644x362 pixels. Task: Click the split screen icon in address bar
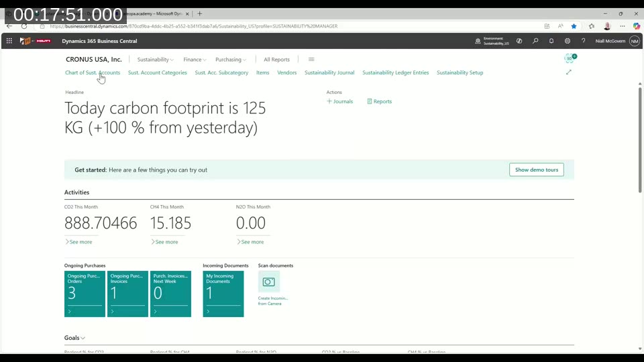547,26
